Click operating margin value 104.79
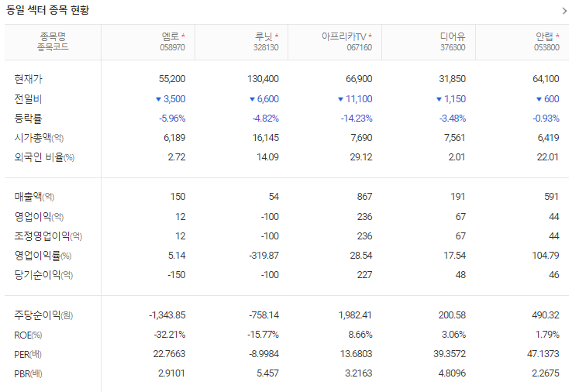Screen dimensions: 579x392 pyautogui.click(x=546, y=256)
